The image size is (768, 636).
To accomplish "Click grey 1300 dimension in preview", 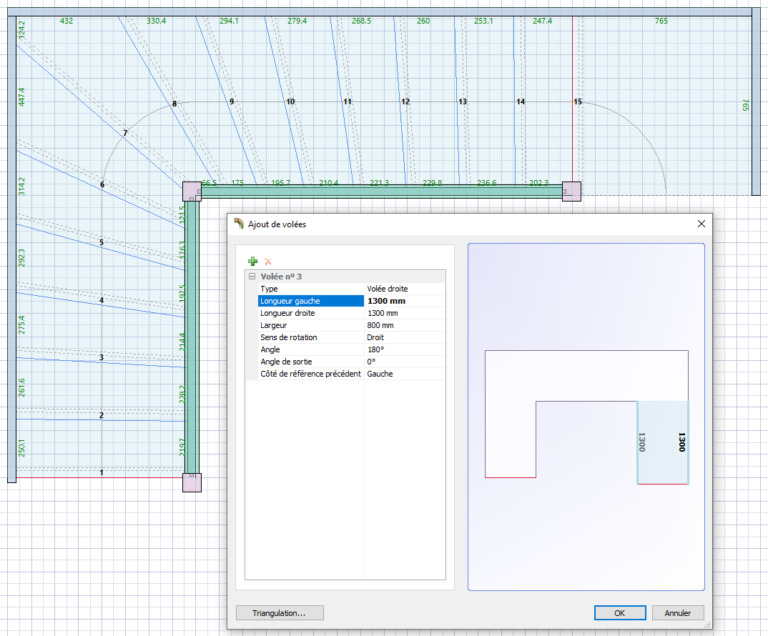I will click(x=642, y=441).
